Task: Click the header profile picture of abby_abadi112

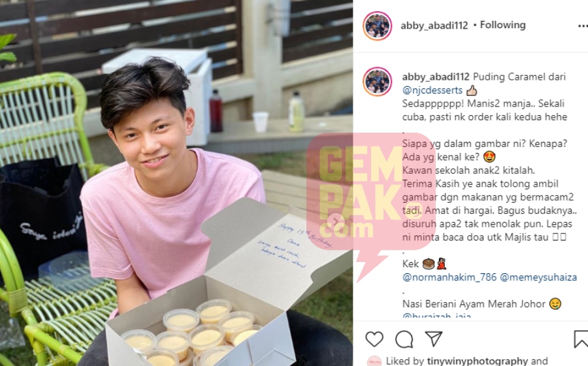Action: click(x=377, y=26)
